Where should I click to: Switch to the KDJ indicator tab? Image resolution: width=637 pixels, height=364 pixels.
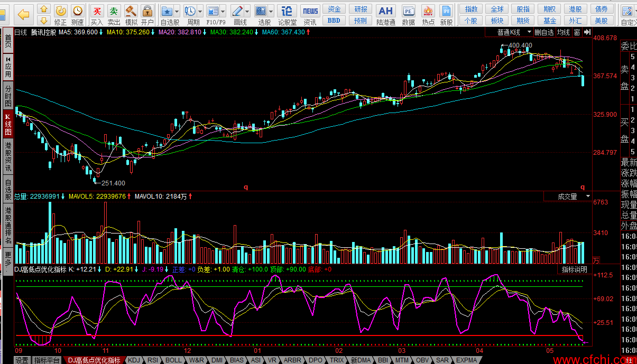[x=134, y=360]
